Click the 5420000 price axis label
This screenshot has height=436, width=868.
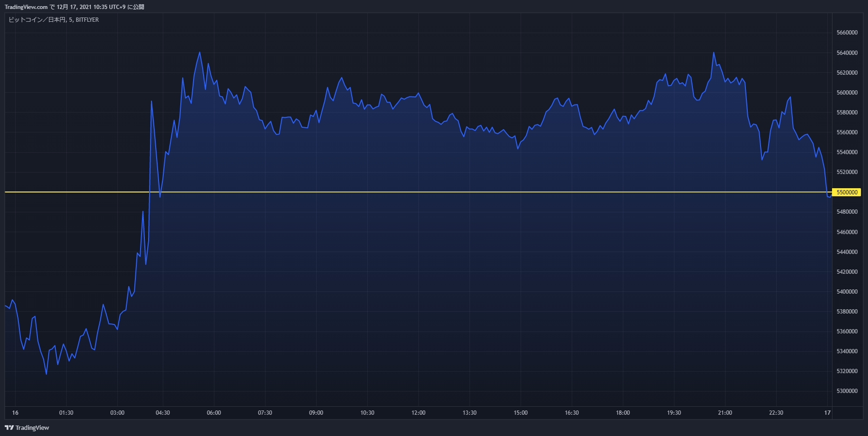click(847, 271)
